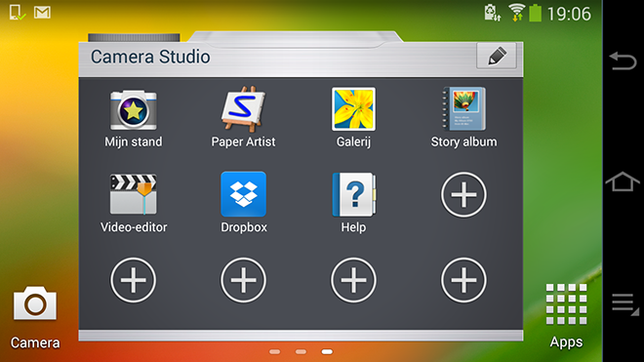Tap the Android home navigation button
Screen dimensions: 644x362
click(x=623, y=181)
